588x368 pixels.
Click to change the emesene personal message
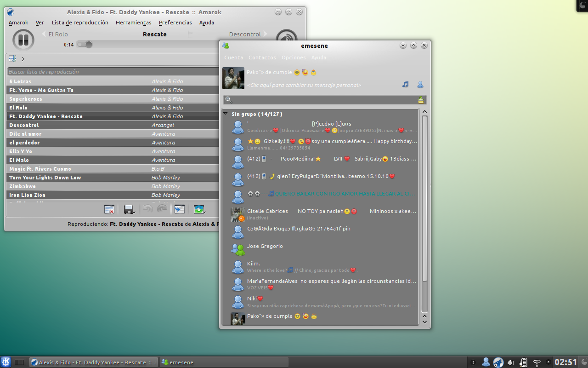[304, 85]
